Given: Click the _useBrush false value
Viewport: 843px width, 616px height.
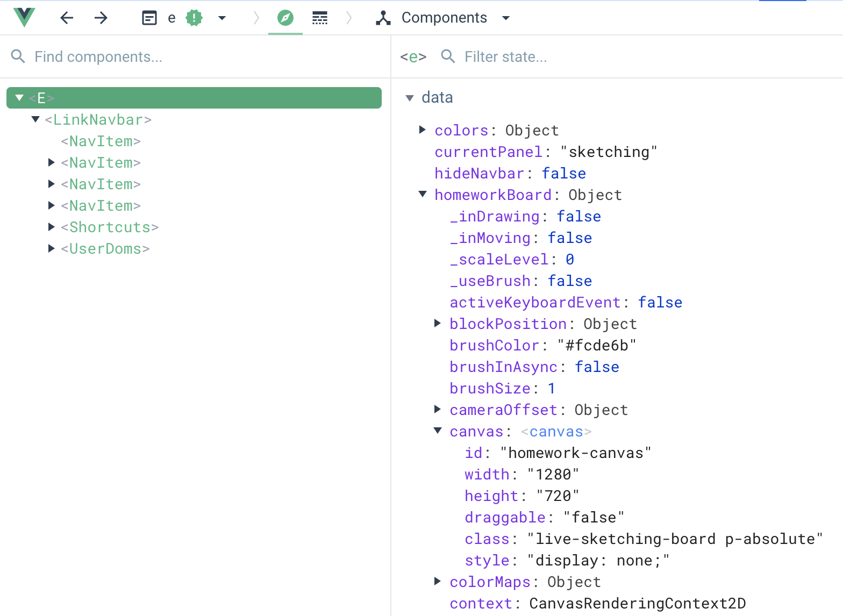Looking at the screenshot, I should click(x=570, y=281).
